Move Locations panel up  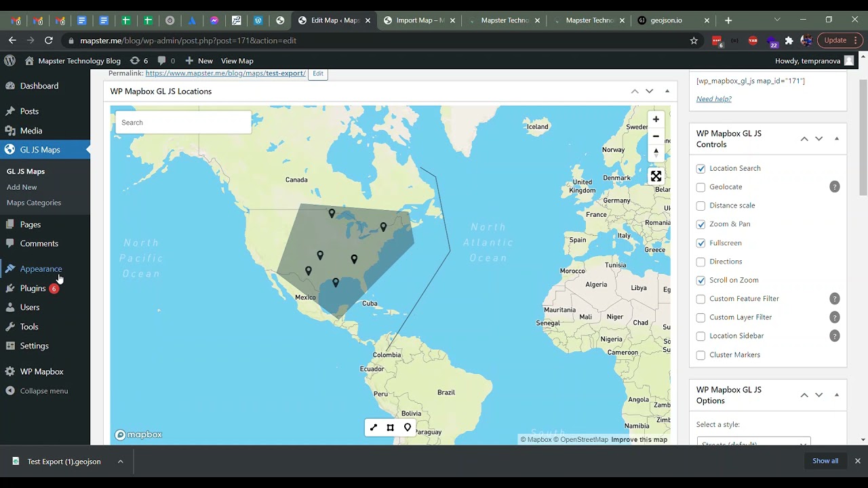(635, 91)
